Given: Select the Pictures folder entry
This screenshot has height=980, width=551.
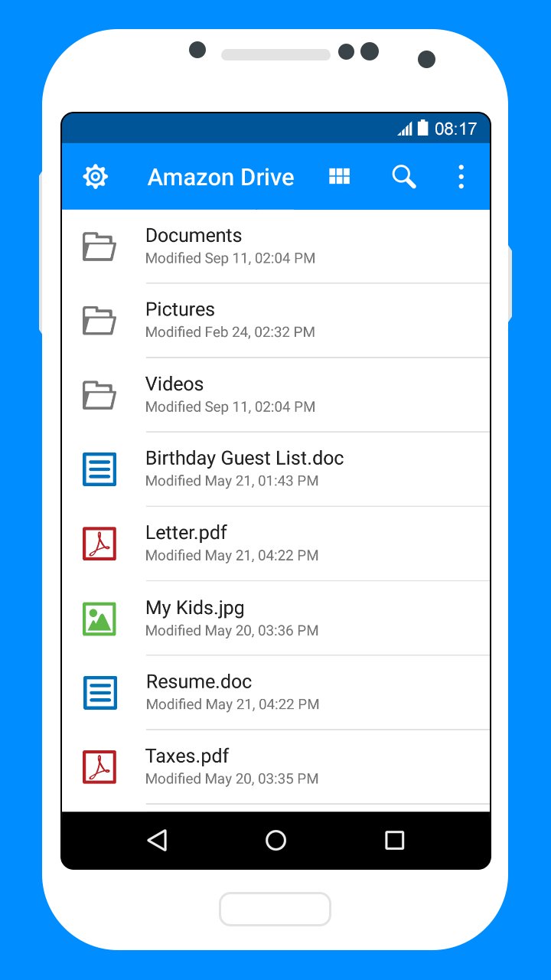Looking at the screenshot, I should coord(275,321).
